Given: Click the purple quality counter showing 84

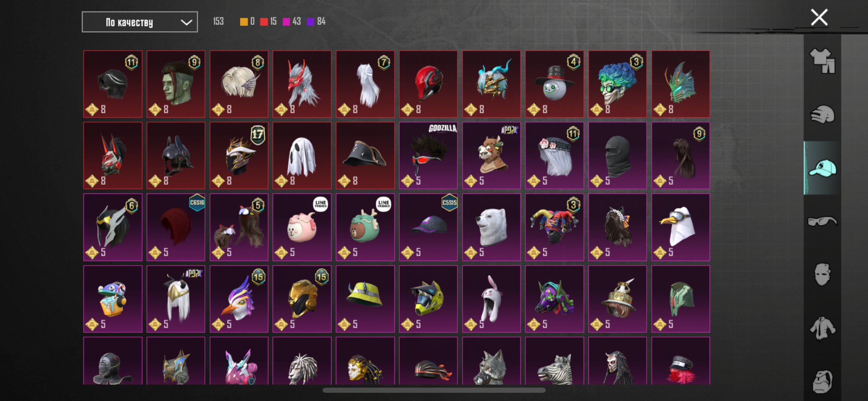Looking at the screenshot, I should (316, 22).
